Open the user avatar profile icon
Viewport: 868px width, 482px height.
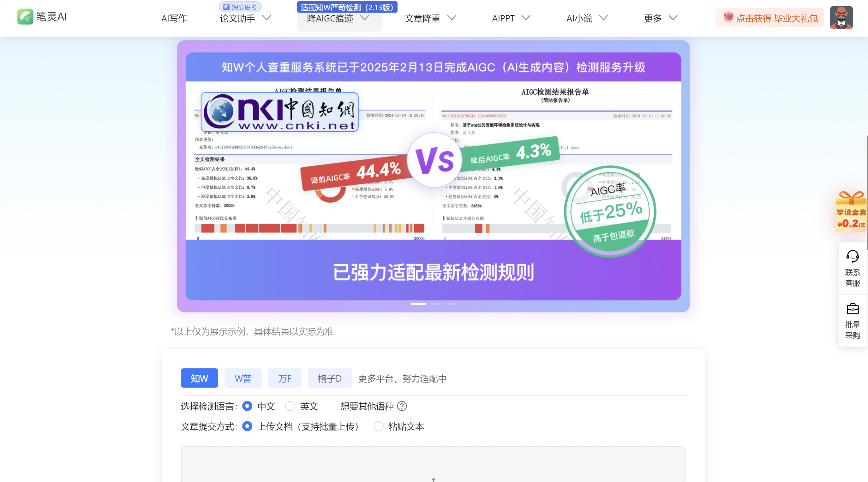pyautogui.click(x=841, y=17)
